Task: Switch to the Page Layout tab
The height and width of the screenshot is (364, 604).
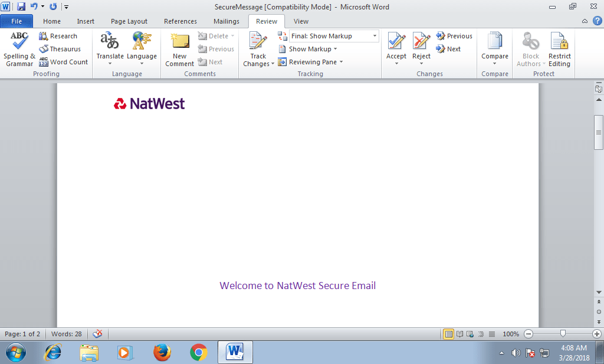Action: (129, 21)
